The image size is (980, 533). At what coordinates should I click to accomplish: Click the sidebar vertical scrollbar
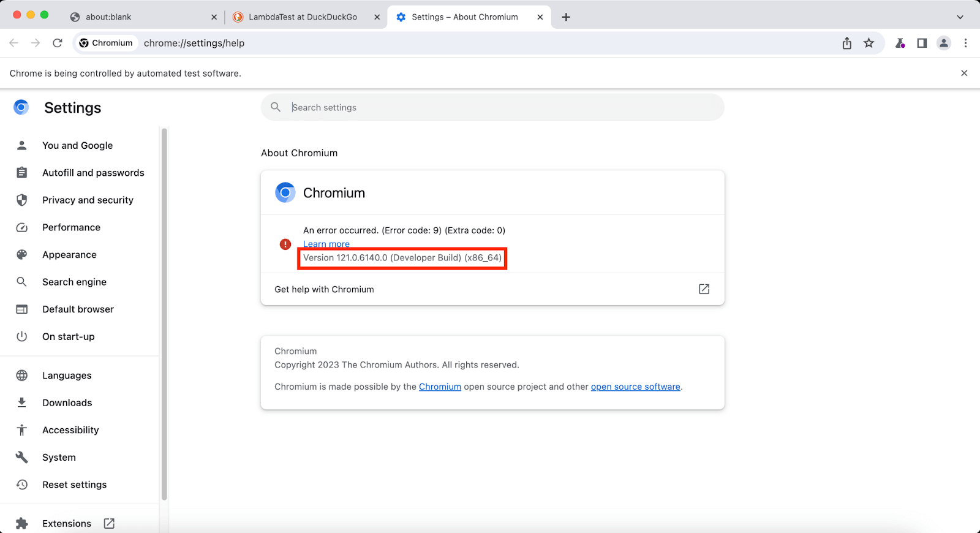[164, 314]
